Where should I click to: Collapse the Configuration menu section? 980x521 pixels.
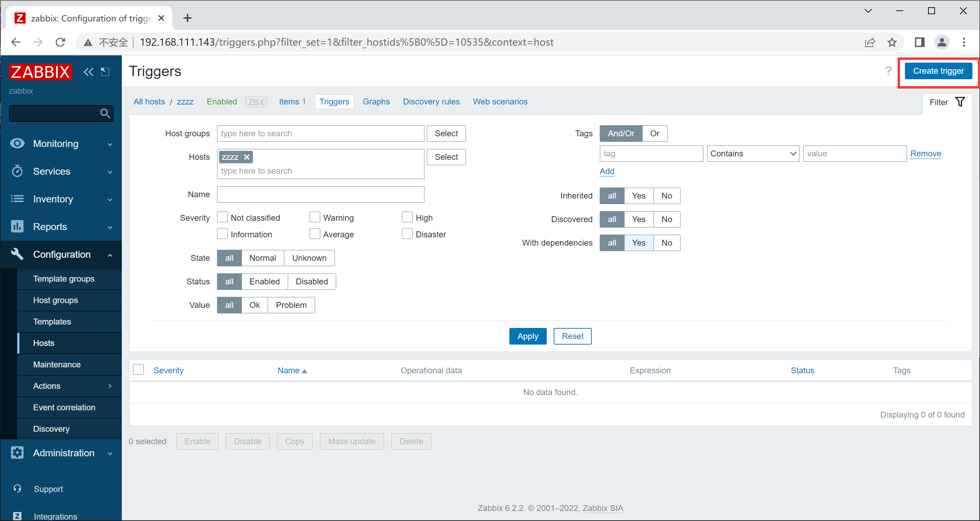coord(110,255)
